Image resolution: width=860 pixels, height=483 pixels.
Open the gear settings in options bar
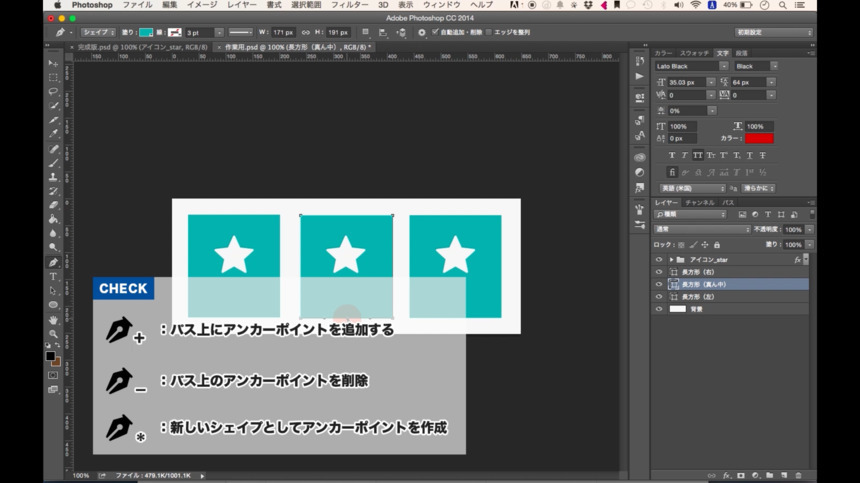coord(422,32)
